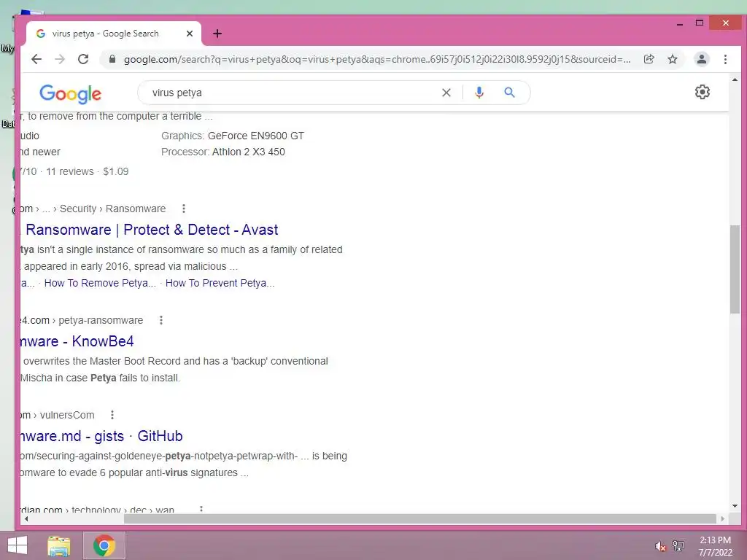Close the virus petya tab

[190, 34]
